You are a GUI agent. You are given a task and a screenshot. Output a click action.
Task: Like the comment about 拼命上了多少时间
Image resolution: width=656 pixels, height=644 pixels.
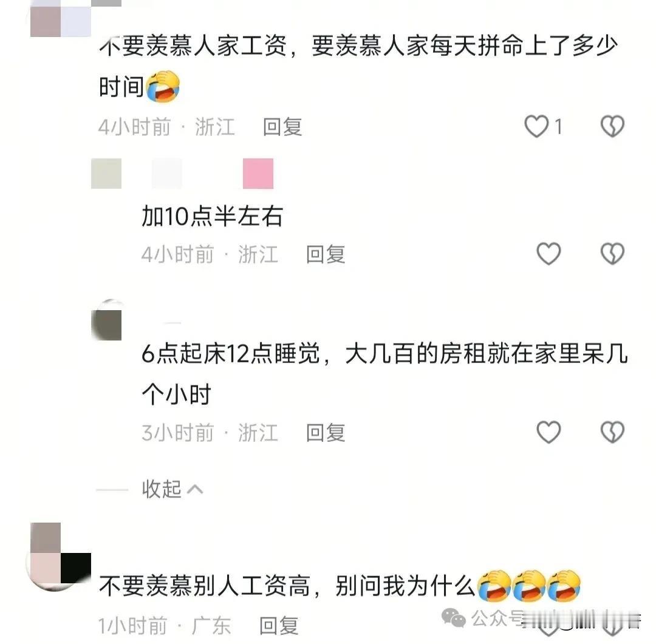536,126
